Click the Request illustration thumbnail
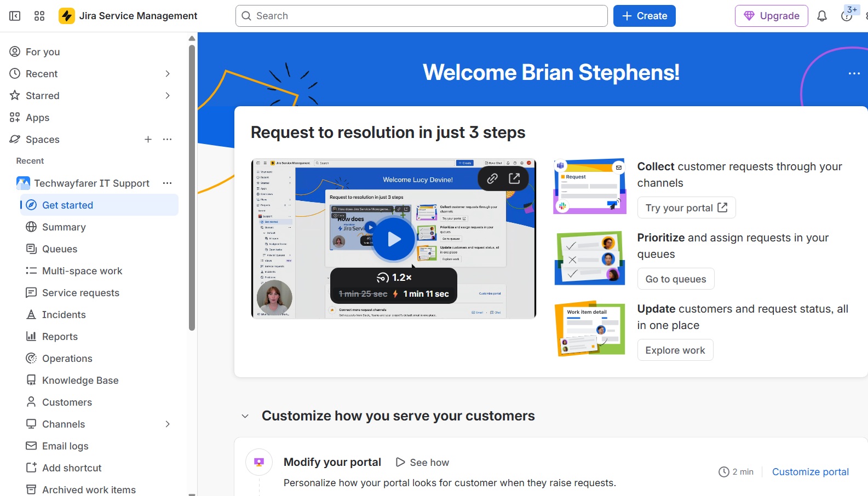 (590, 187)
